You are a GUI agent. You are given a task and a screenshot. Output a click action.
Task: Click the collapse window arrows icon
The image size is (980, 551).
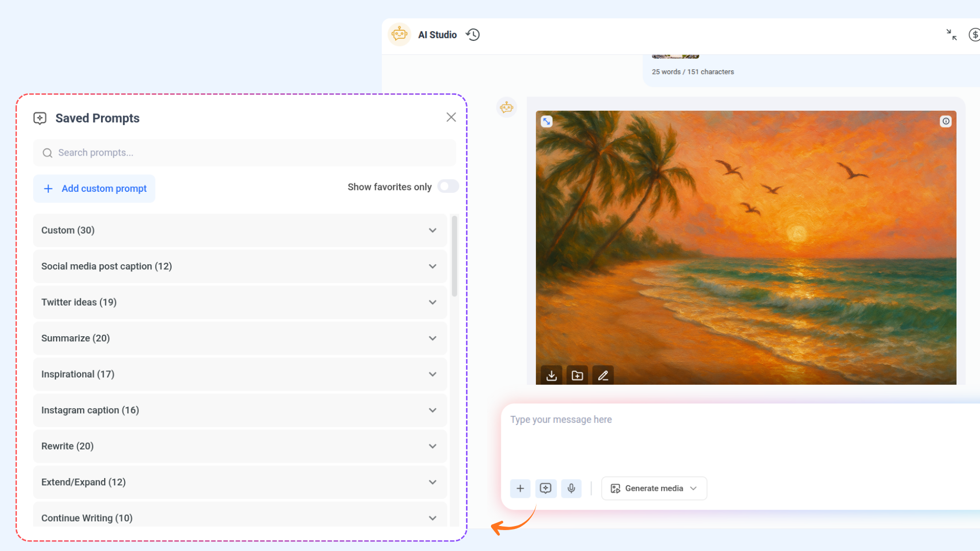click(x=951, y=35)
